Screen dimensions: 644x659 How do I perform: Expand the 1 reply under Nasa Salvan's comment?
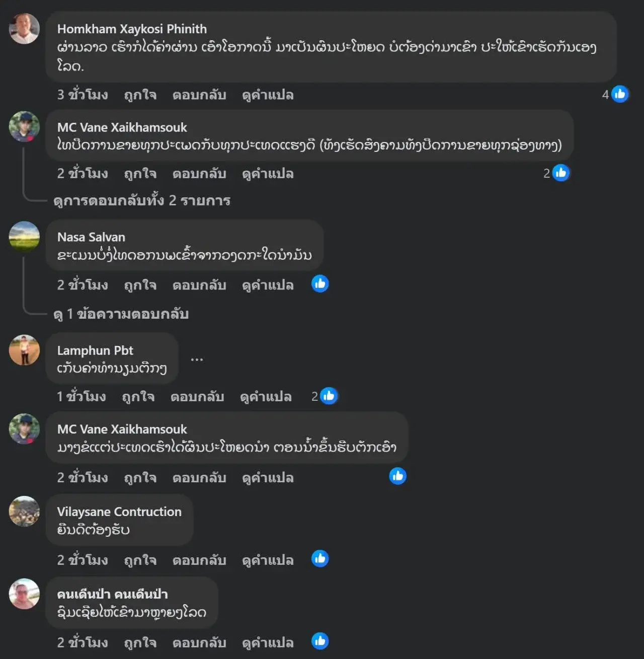tap(121, 314)
